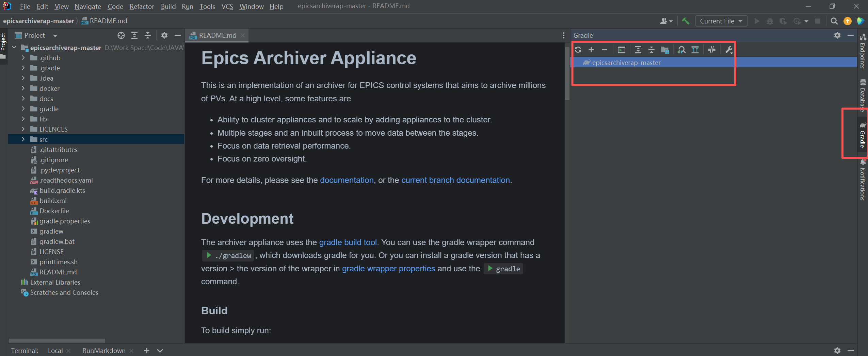The image size is (868, 356).
Task: Detach Gradle project with minus icon
Action: tap(605, 50)
